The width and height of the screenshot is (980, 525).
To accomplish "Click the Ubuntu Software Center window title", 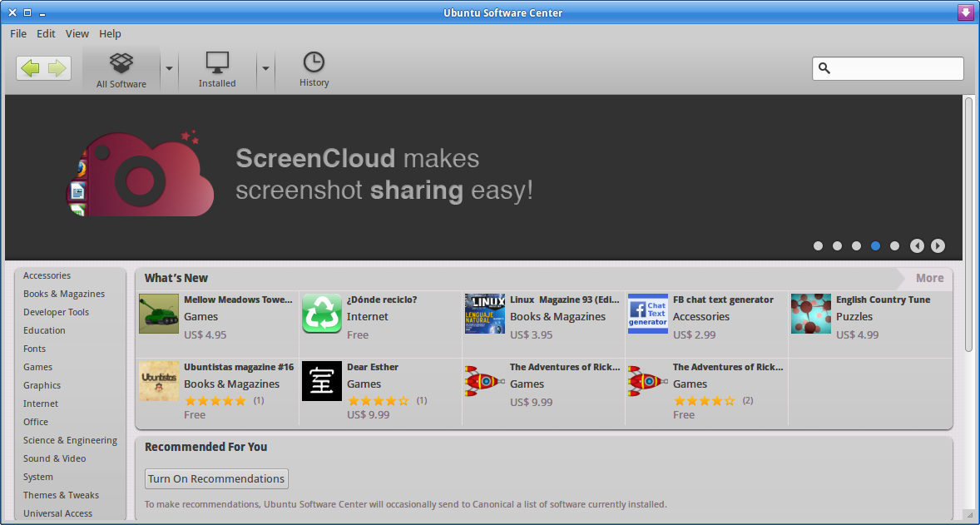I will click(503, 12).
